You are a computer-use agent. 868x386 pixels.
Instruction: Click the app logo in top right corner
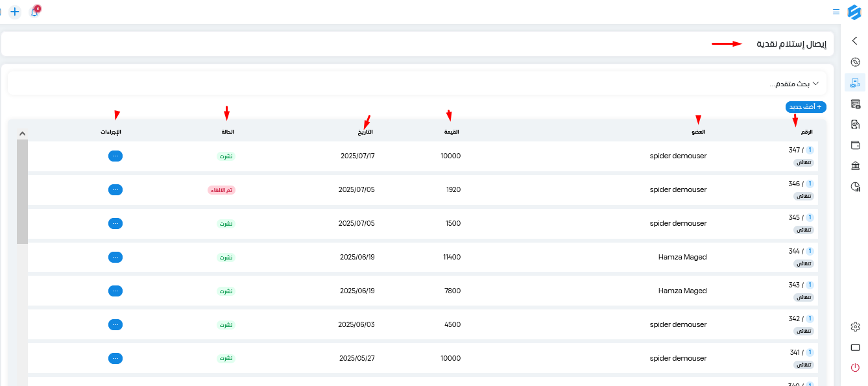854,12
